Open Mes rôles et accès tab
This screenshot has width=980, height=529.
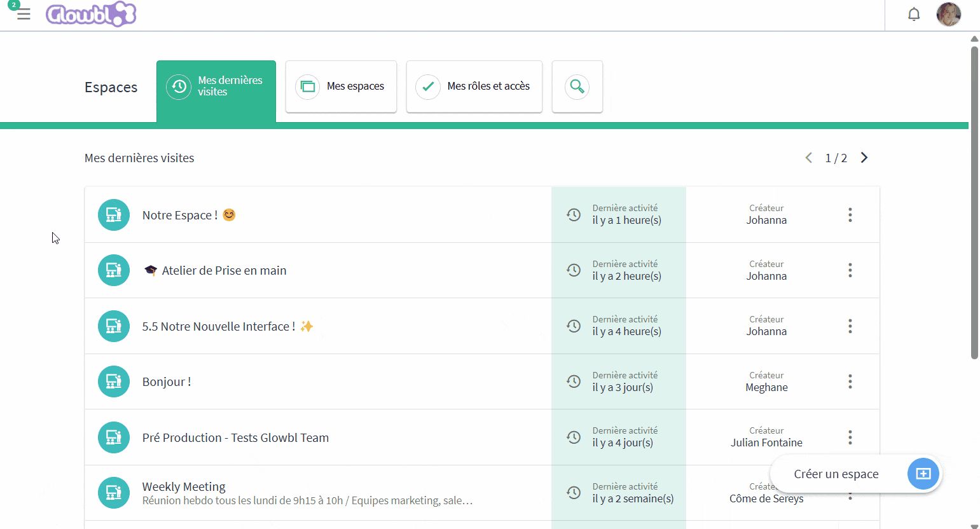474,86
